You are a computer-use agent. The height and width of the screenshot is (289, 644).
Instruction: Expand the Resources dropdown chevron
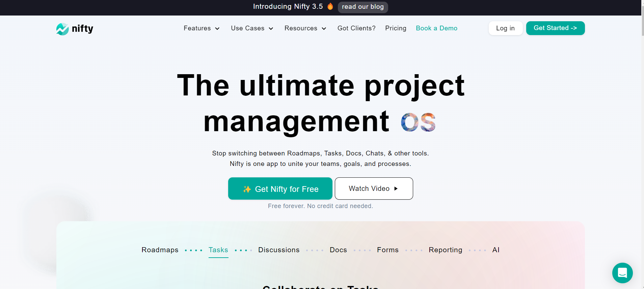324,29
